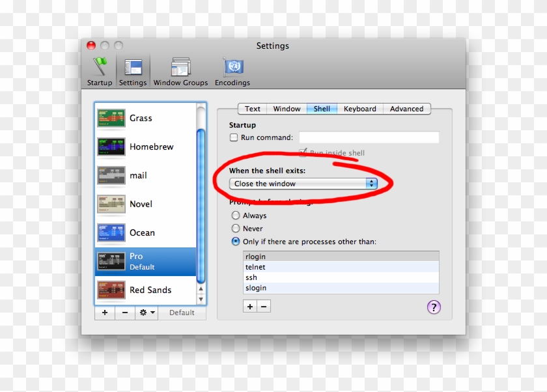Click the profile list scrollbar thumb

click(201, 206)
